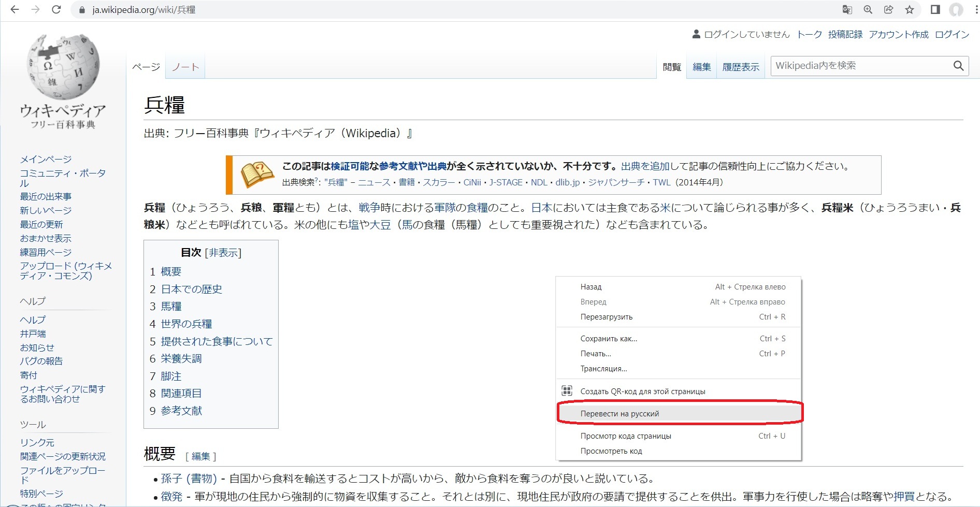Open the 徴発 link
Image resolution: width=980 pixels, height=507 pixels.
pos(171,497)
